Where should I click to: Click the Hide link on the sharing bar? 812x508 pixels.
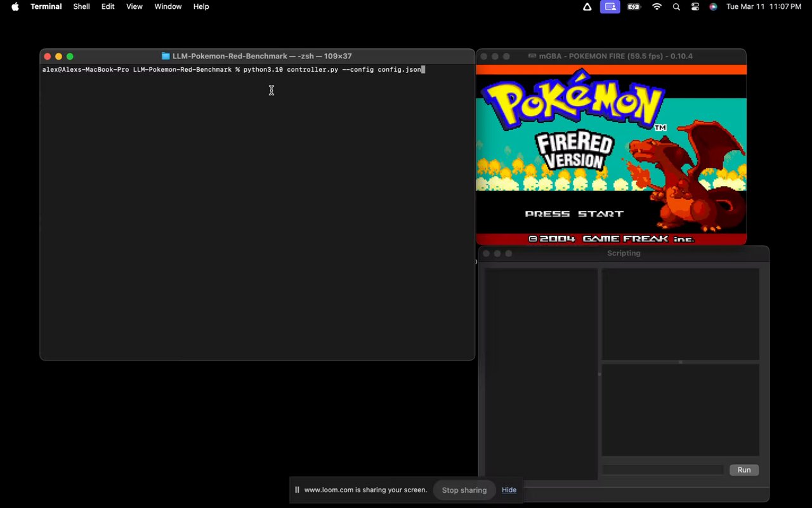509,490
